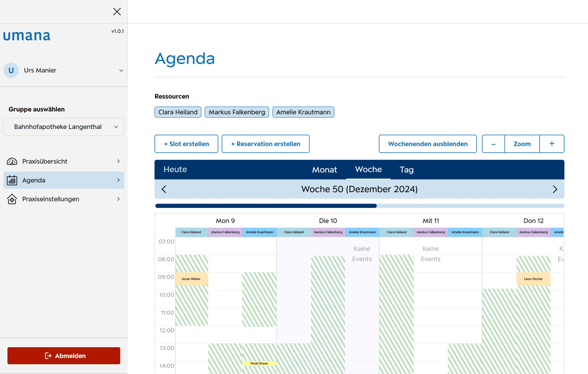Click the Praxisübersicht dashboard icon

tap(12, 161)
